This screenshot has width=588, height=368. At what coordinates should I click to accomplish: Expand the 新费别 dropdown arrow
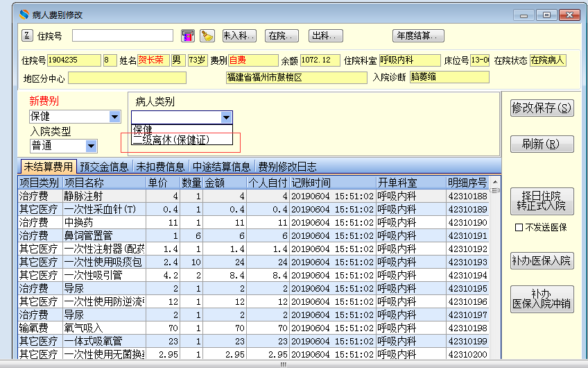coord(114,117)
